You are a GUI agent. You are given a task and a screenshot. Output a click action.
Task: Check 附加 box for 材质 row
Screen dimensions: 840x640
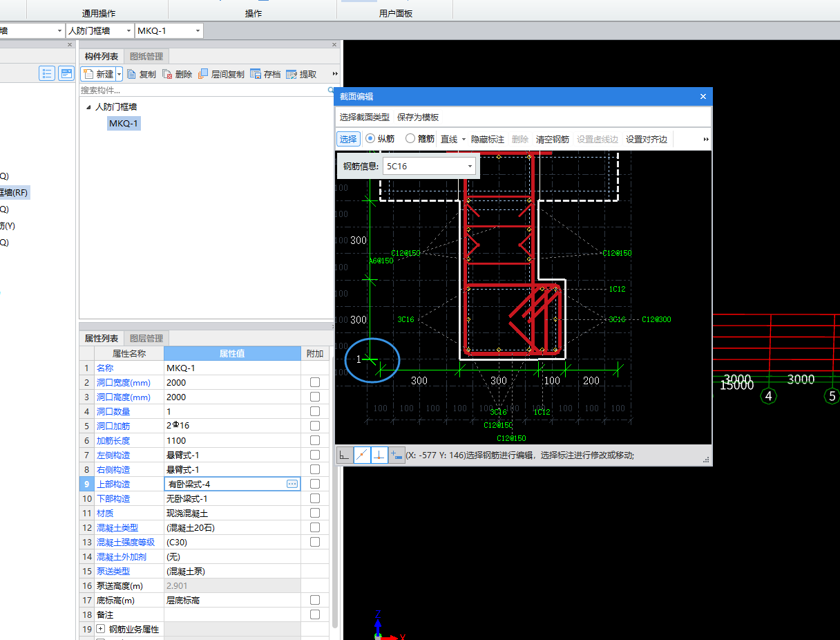click(x=315, y=513)
